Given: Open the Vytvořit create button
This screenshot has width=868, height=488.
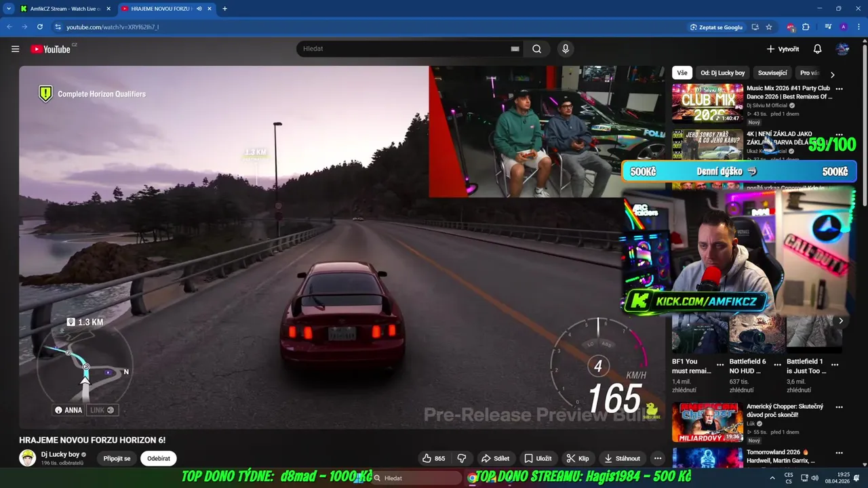Looking at the screenshot, I should click(783, 49).
